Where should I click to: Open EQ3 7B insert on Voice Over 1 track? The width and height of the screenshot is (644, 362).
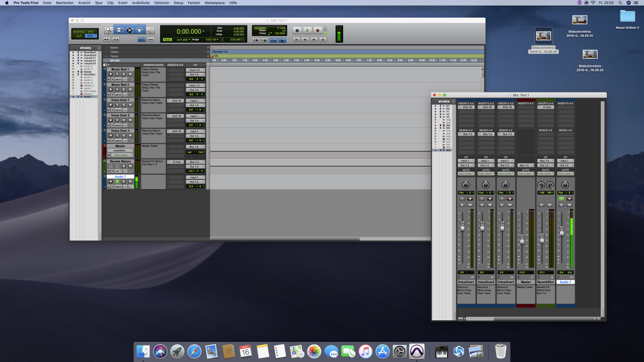177,101
